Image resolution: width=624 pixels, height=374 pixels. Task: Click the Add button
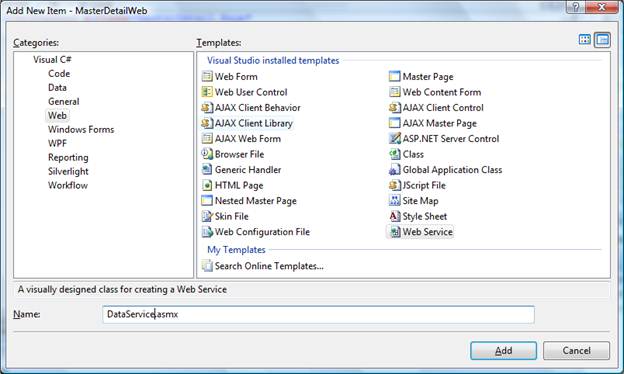pos(503,351)
